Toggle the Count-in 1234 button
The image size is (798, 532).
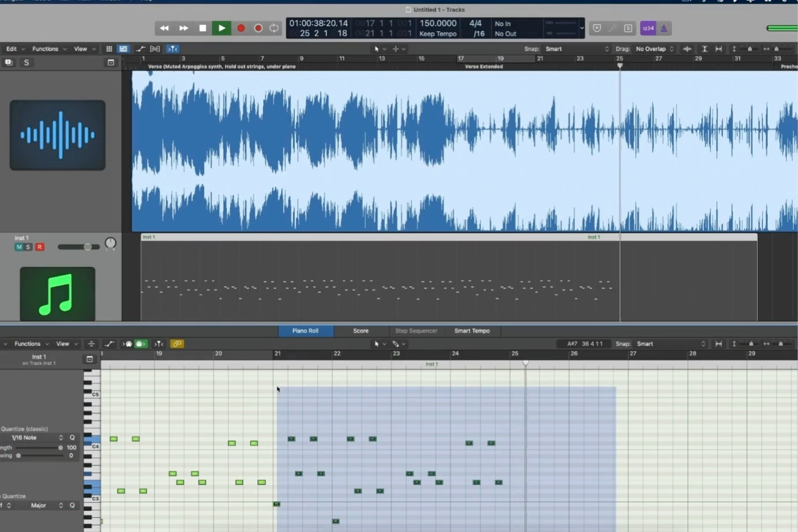pos(647,28)
